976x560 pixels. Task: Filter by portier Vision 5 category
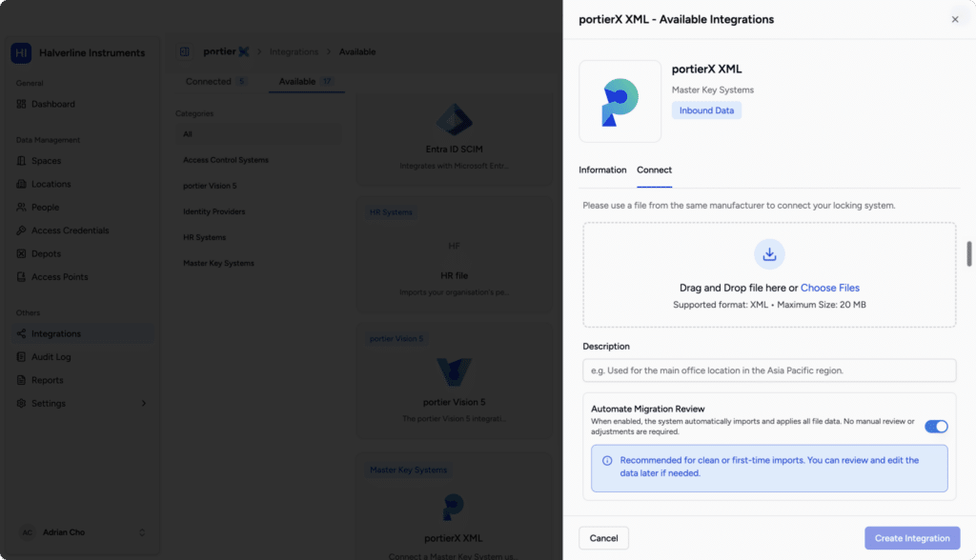(x=258, y=186)
